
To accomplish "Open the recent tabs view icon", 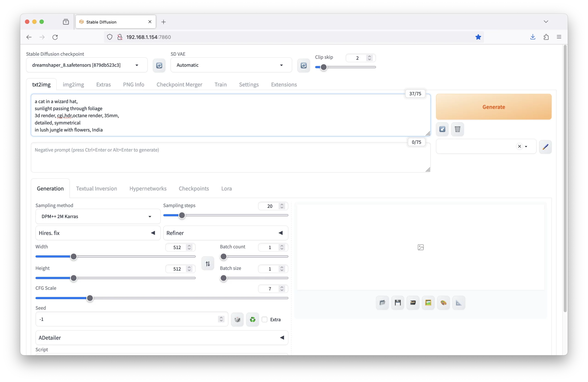I will point(66,22).
